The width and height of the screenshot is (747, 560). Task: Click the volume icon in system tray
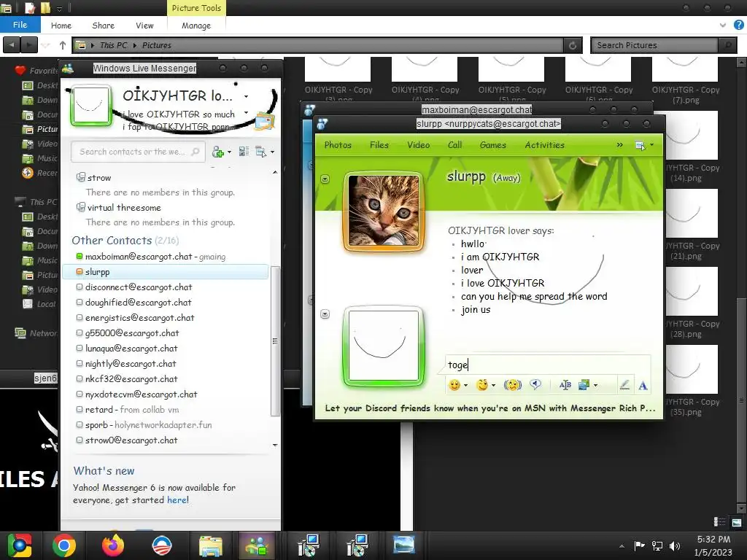675,545
